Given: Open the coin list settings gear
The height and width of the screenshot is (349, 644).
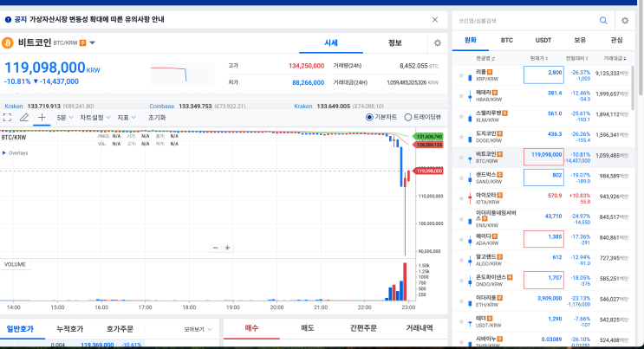Looking at the screenshot, I should (625, 21).
